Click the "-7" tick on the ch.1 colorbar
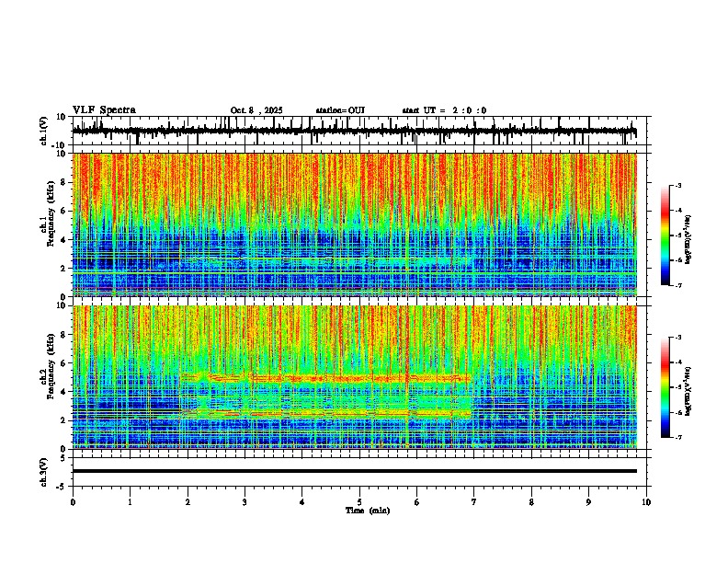Image resolution: width=728 pixels, height=563 pixels. pos(678,285)
